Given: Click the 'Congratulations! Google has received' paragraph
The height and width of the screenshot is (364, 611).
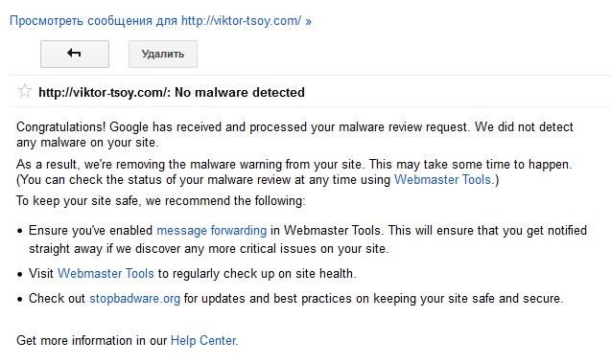Looking at the screenshot, I should click(294, 134).
